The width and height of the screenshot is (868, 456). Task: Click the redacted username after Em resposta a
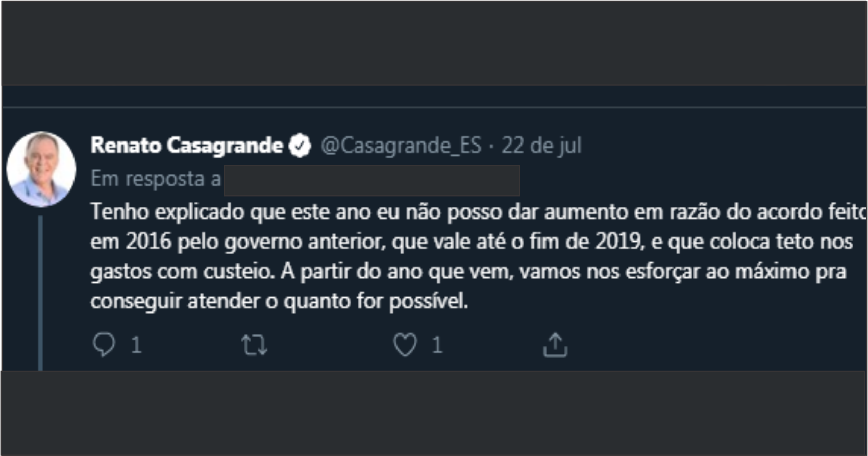tap(372, 180)
